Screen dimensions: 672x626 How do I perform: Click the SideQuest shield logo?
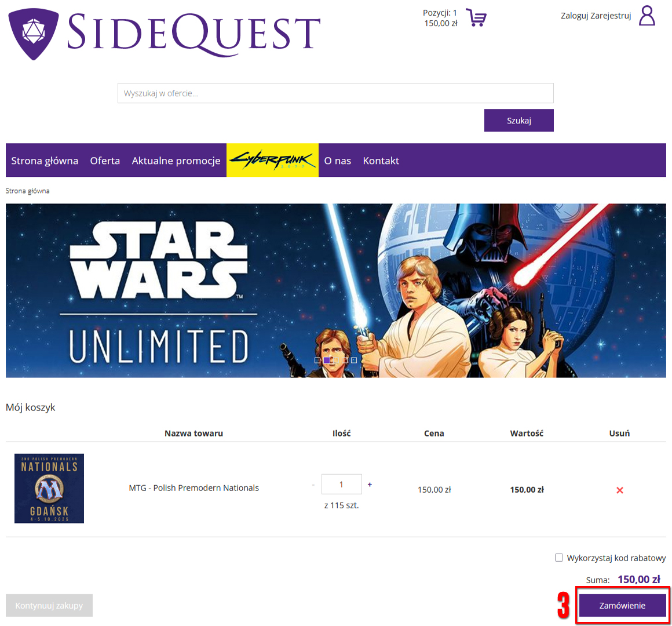34,34
